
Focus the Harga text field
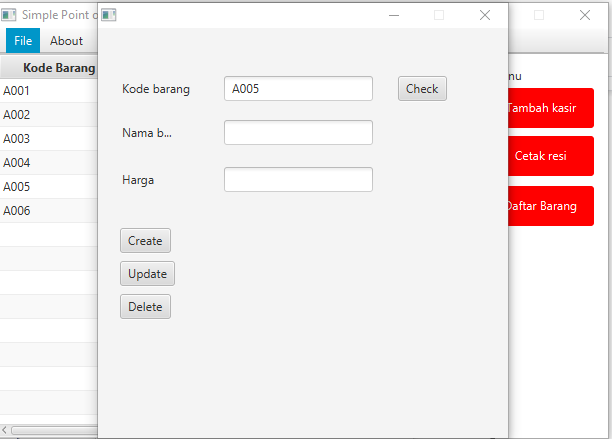tap(298, 180)
